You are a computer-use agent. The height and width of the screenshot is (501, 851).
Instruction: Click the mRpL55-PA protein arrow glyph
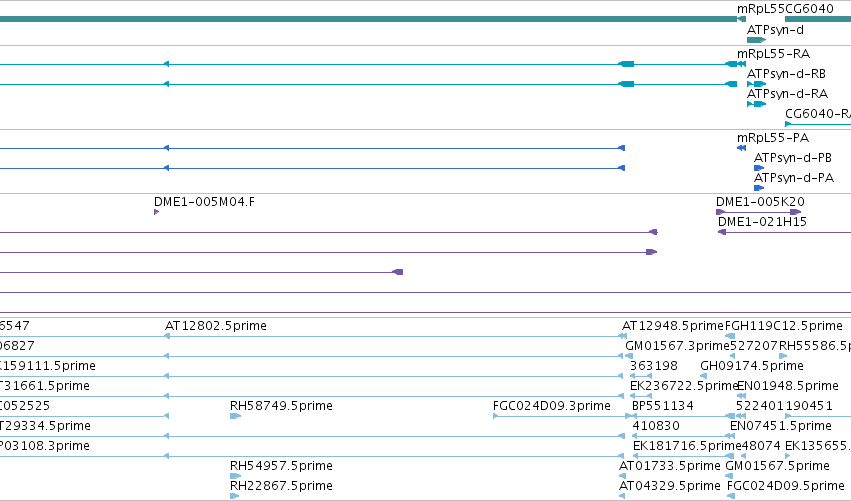741,148
